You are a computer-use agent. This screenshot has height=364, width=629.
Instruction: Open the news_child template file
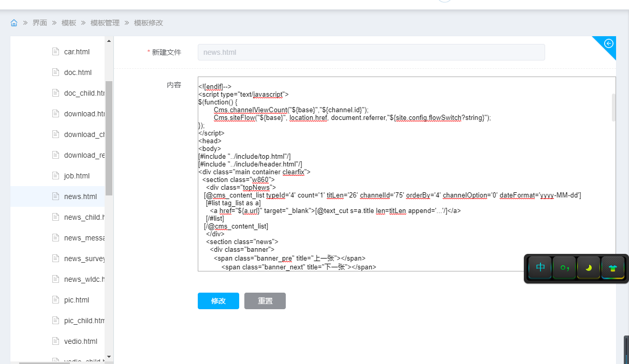tap(84, 217)
